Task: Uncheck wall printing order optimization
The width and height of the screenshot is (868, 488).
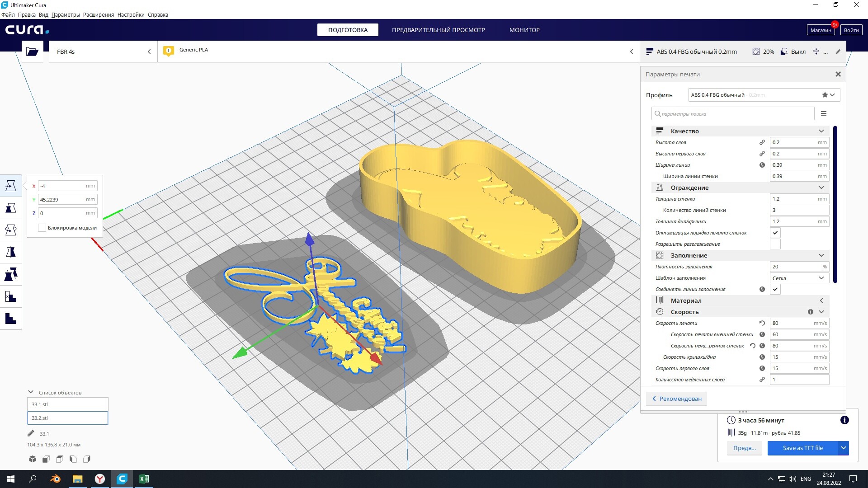Action: (775, 233)
